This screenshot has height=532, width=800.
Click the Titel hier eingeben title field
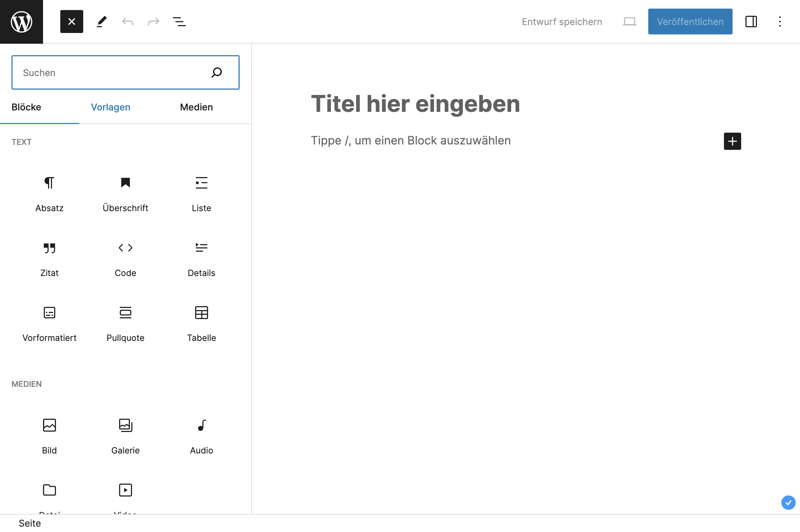point(415,104)
